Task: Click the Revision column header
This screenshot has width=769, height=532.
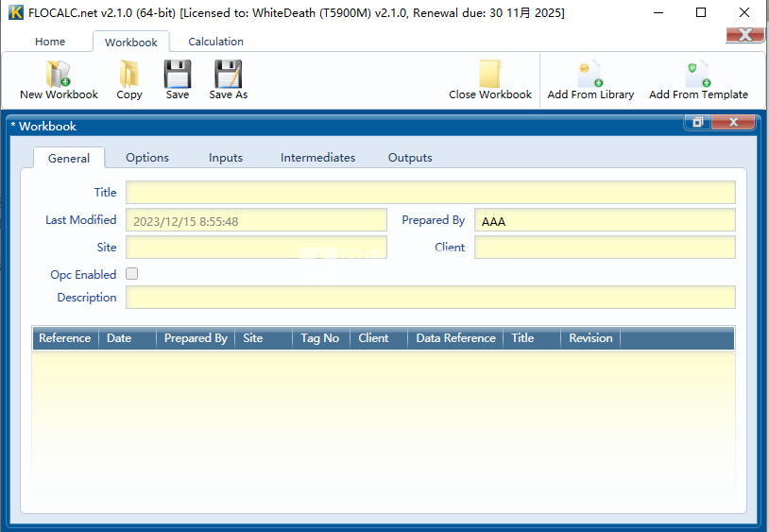Action: [x=590, y=338]
